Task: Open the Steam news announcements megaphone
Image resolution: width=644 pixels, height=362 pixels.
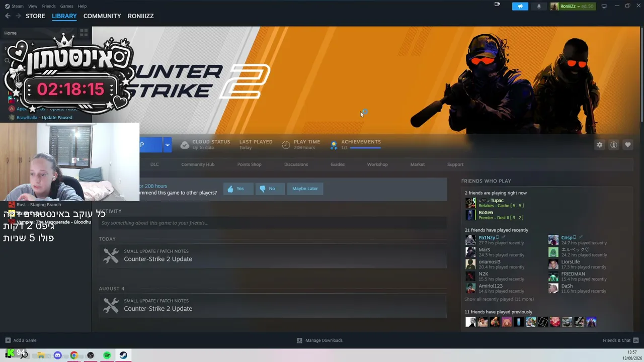Action: point(520,6)
